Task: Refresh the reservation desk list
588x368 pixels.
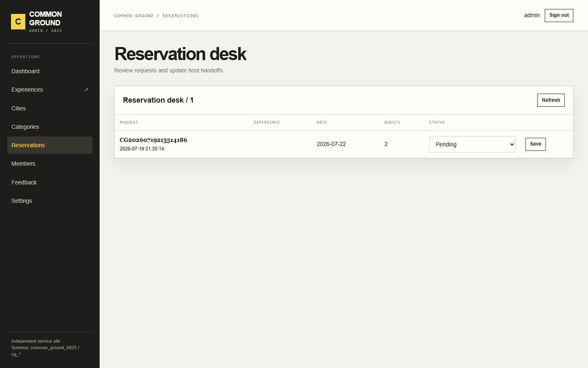Action: click(551, 100)
